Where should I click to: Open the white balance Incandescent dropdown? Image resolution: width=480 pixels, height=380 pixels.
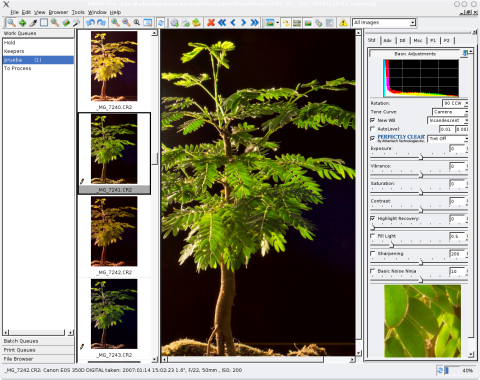(x=448, y=120)
